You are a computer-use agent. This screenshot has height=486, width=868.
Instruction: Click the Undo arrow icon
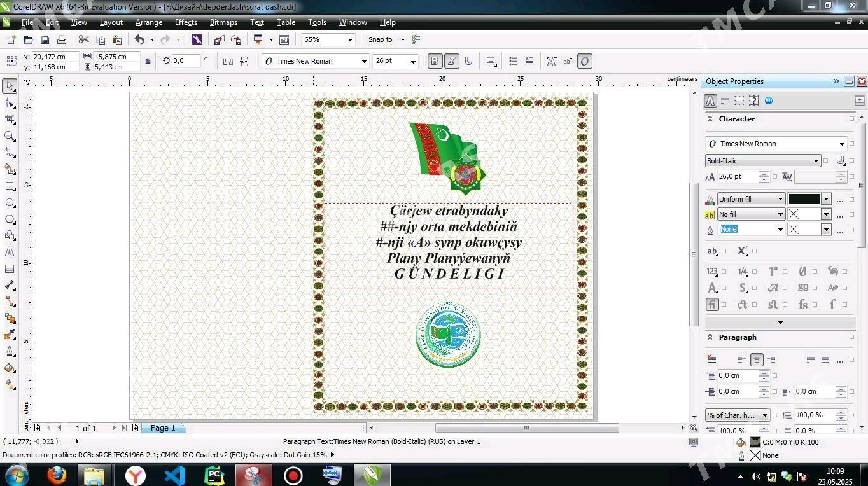coord(139,39)
